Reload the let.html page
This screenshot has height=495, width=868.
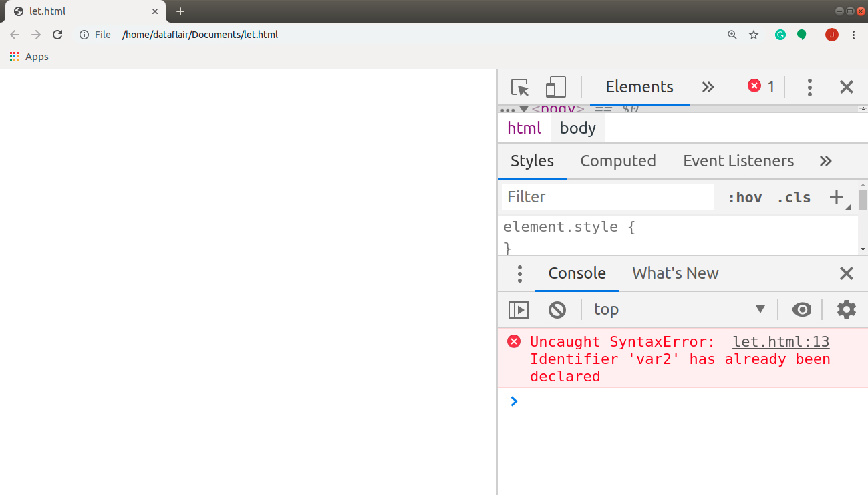(57, 34)
